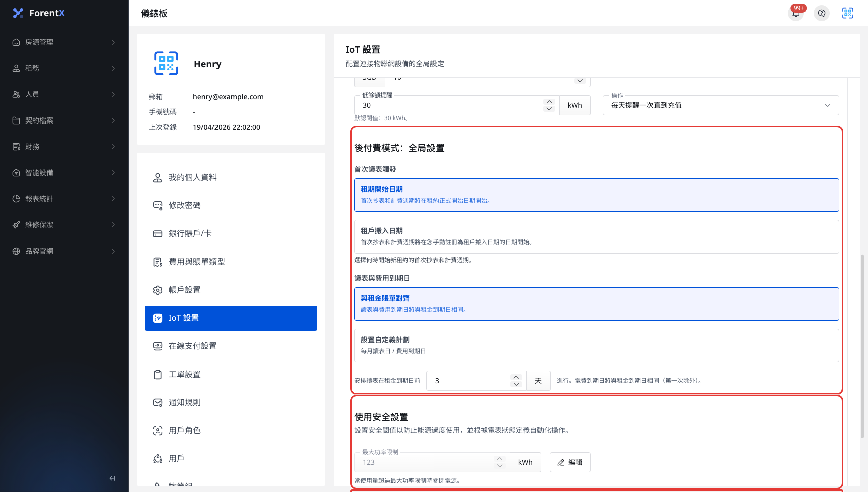Click the 編輯 button for max power limit
The width and height of the screenshot is (868, 492).
570,462
